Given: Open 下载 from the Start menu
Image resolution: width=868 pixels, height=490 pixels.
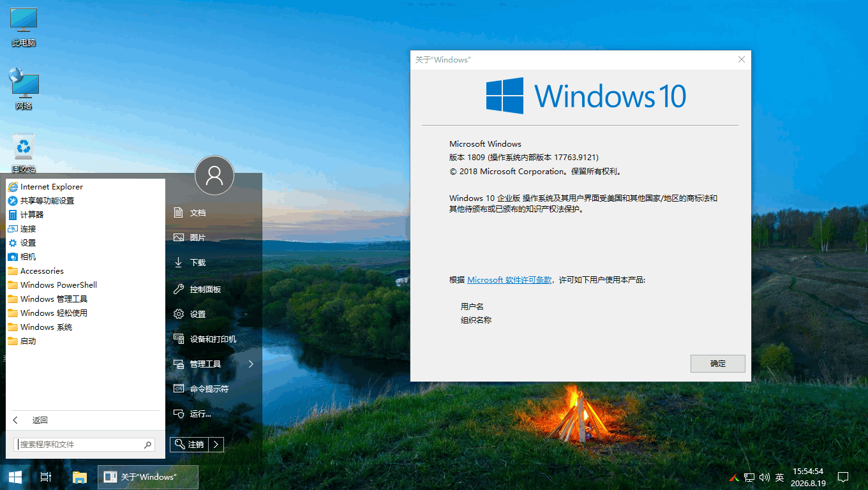Looking at the screenshot, I should point(214,262).
